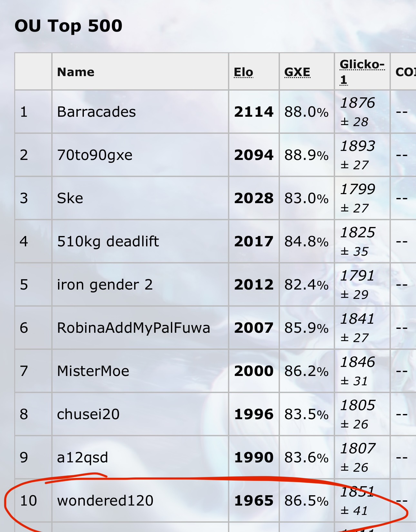Click Barracades' Elo rating 2114
This screenshot has height=532, width=416.
tap(254, 112)
